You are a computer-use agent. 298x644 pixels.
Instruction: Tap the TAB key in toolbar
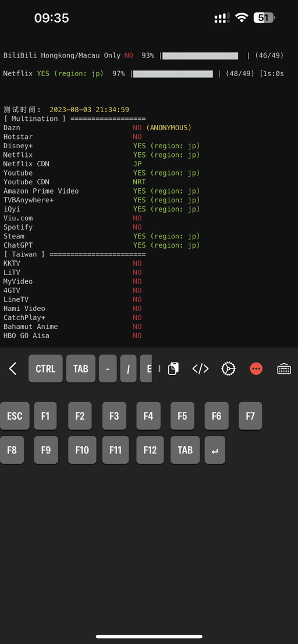point(80,368)
